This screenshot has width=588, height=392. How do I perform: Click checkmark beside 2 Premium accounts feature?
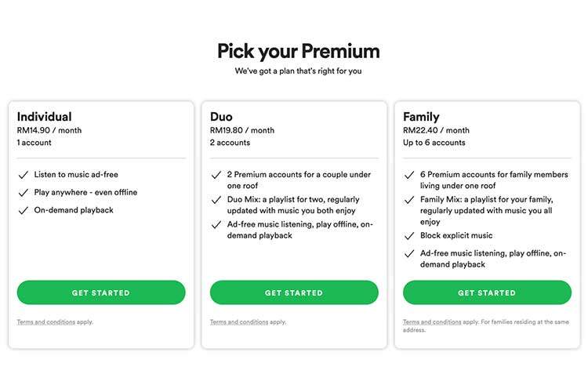coord(216,175)
